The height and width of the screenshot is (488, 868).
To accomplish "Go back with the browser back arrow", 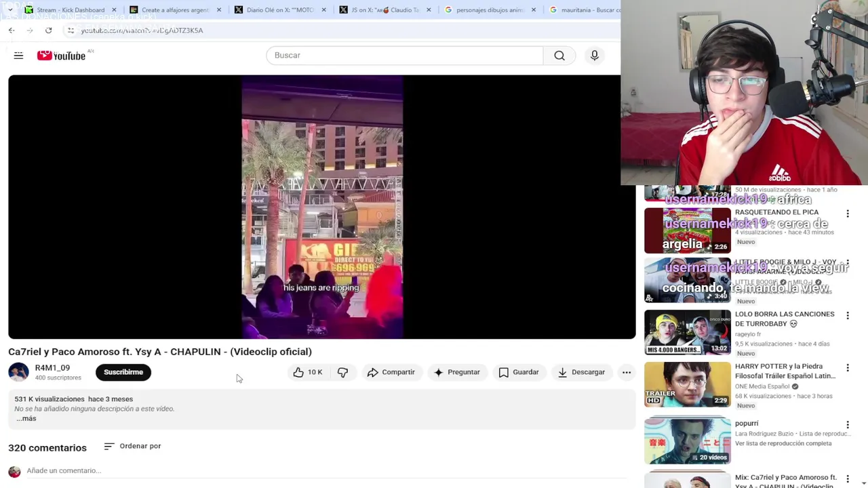I will click(12, 30).
